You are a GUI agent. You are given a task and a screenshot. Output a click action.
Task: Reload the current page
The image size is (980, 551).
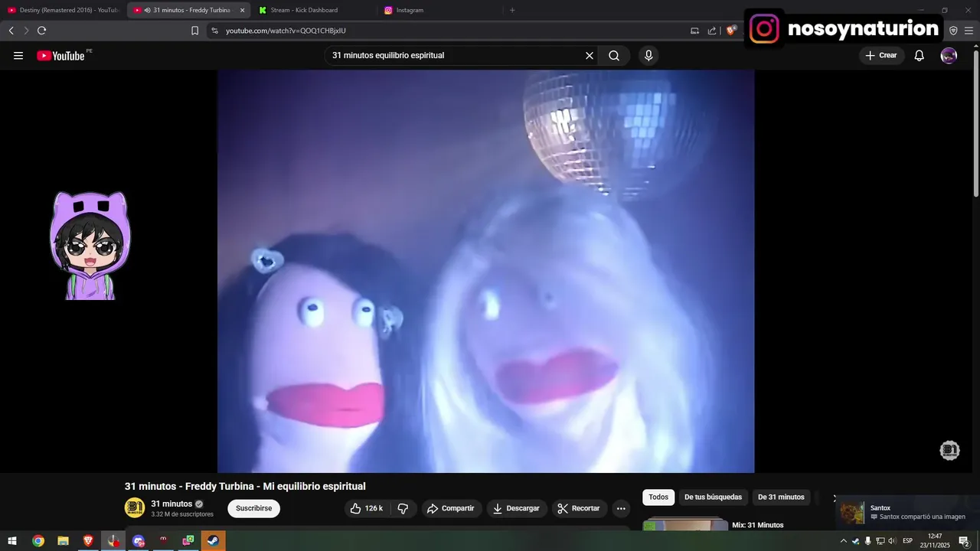click(41, 31)
